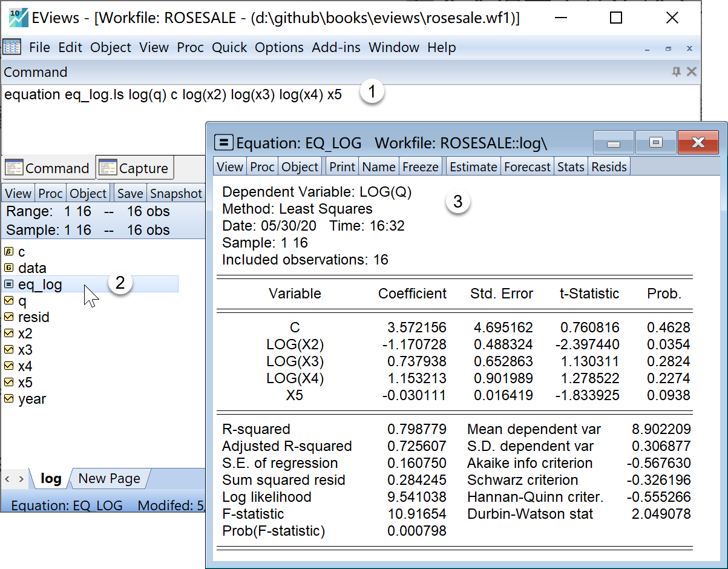Click inside the command input line
The image size is (728, 569).
click(x=182, y=95)
